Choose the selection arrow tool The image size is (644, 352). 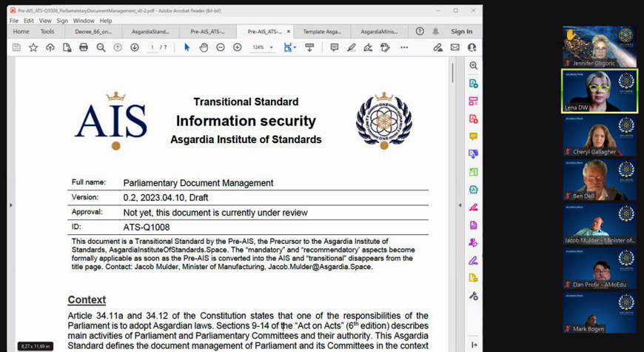(x=187, y=47)
